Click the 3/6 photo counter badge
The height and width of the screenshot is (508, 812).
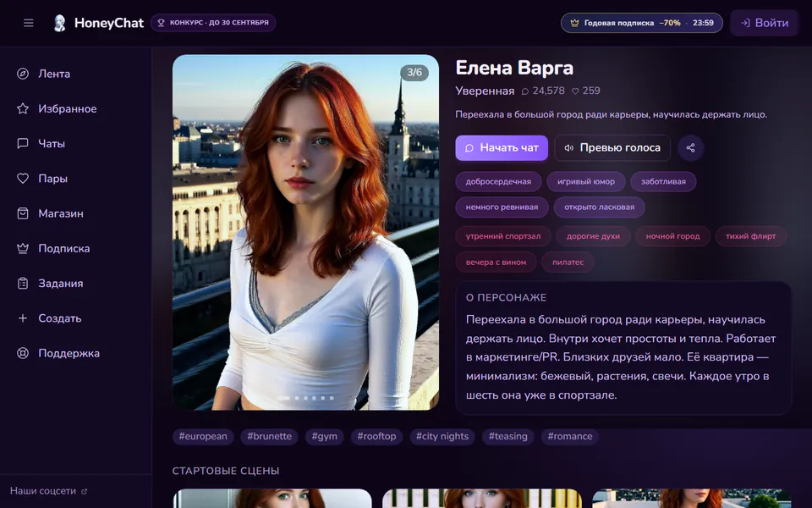click(414, 72)
